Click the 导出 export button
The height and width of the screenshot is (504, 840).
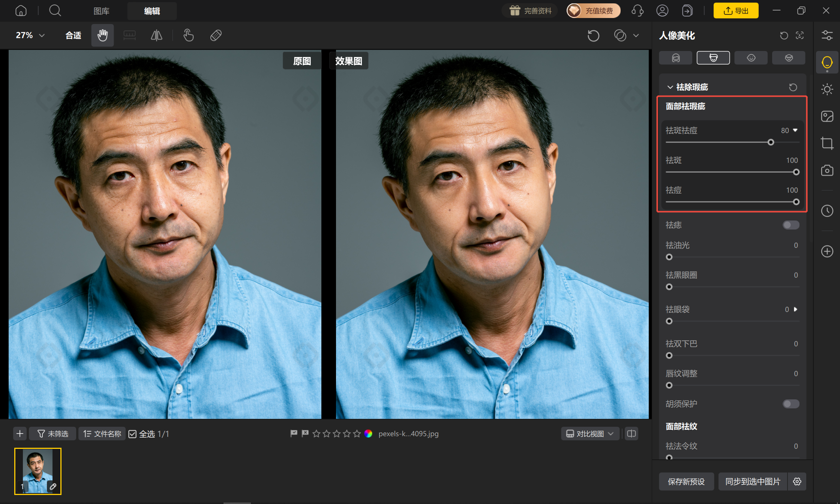click(736, 11)
